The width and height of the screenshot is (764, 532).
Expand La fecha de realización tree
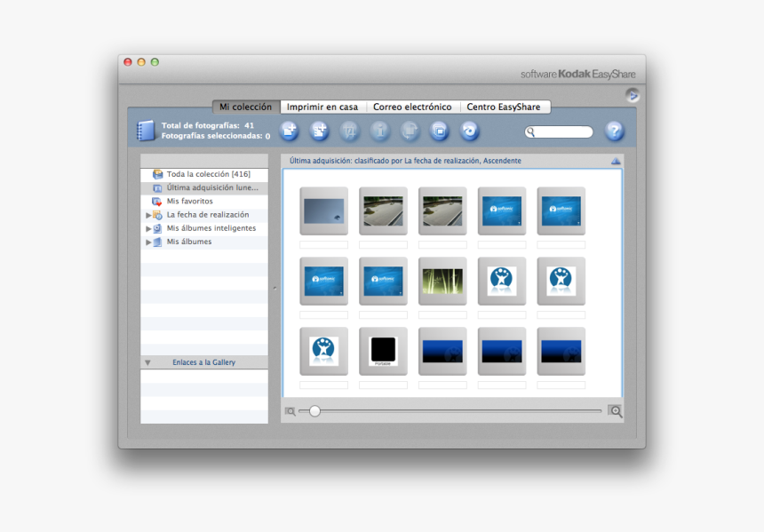tap(148, 215)
